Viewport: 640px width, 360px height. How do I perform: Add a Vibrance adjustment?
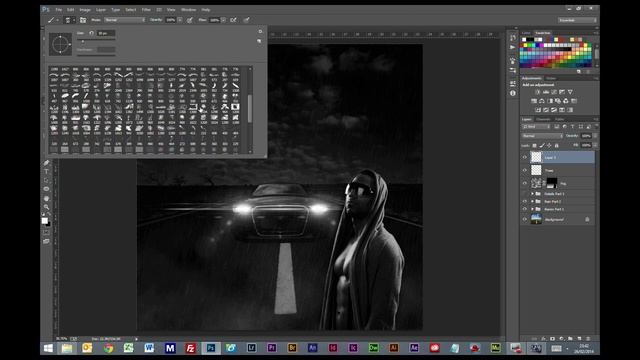pyautogui.click(x=570, y=92)
